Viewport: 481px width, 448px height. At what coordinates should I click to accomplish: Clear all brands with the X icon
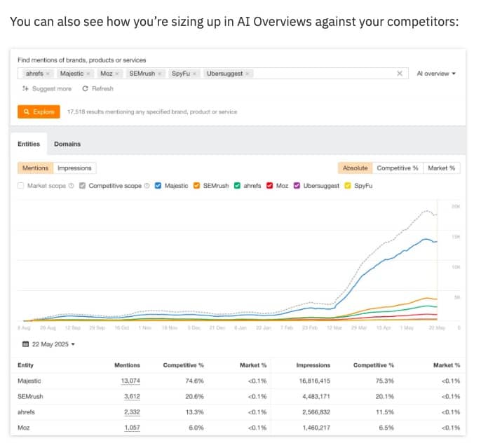[400, 74]
